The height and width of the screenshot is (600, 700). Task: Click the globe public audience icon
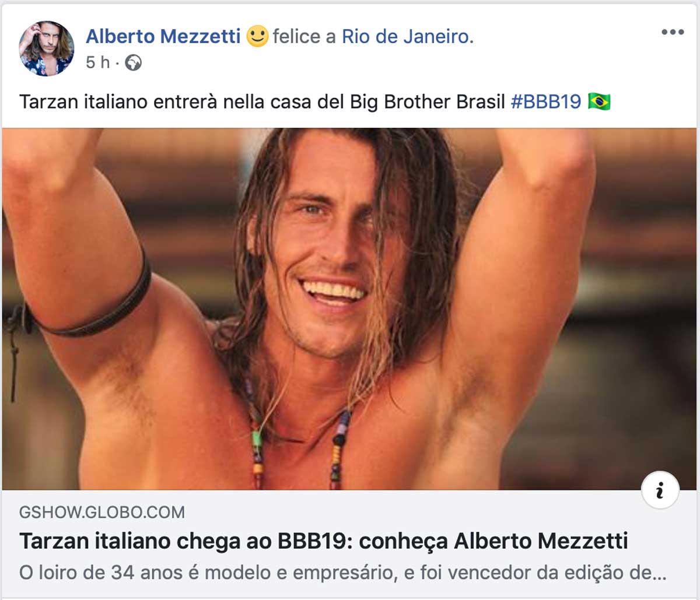(133, 62)
